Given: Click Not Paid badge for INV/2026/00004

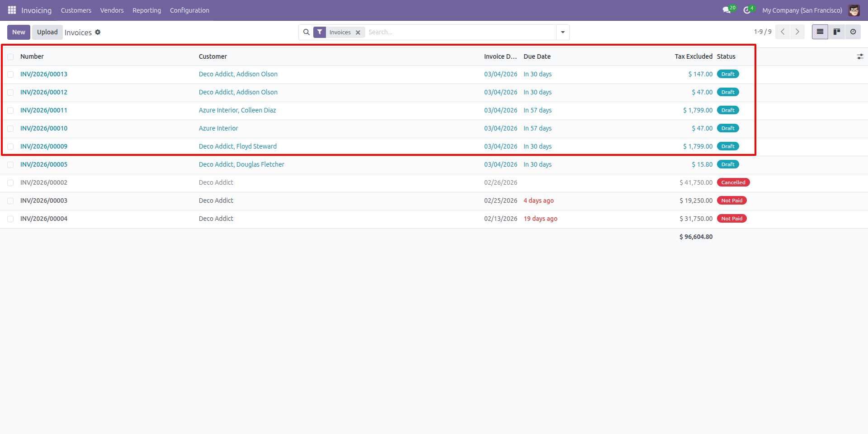Looking at the screenshot, I should [731, 219].
